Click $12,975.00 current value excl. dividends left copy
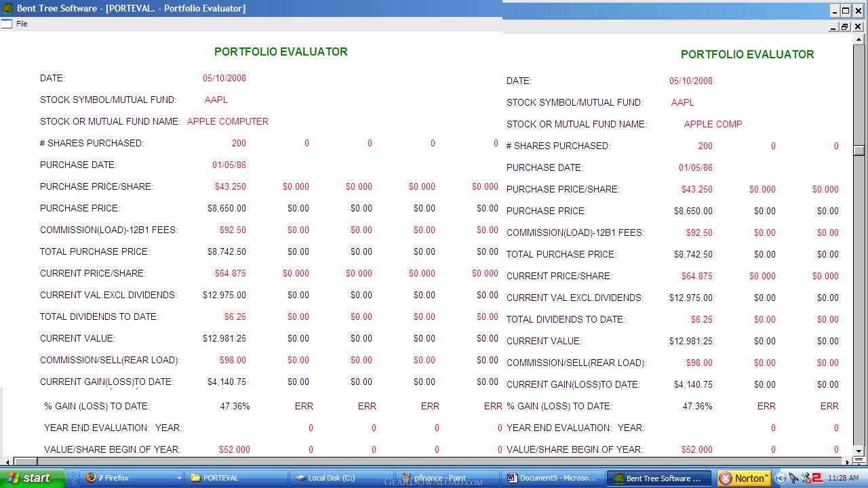868x488 pixels. 224,295
